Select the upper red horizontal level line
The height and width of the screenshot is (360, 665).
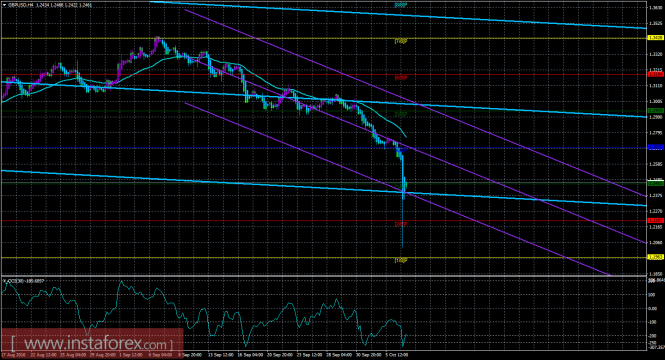pyautogui.click(x=323, y=75)
